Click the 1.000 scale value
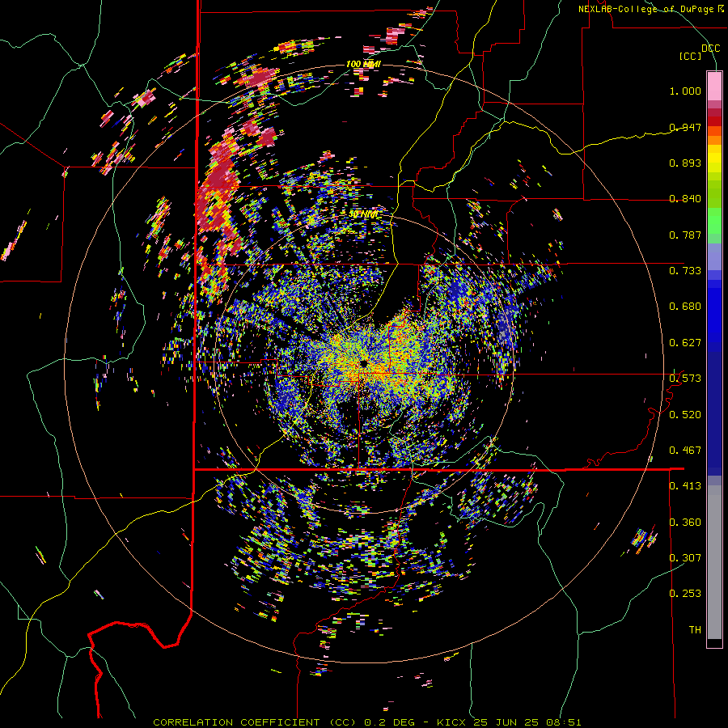 (685, 91)
